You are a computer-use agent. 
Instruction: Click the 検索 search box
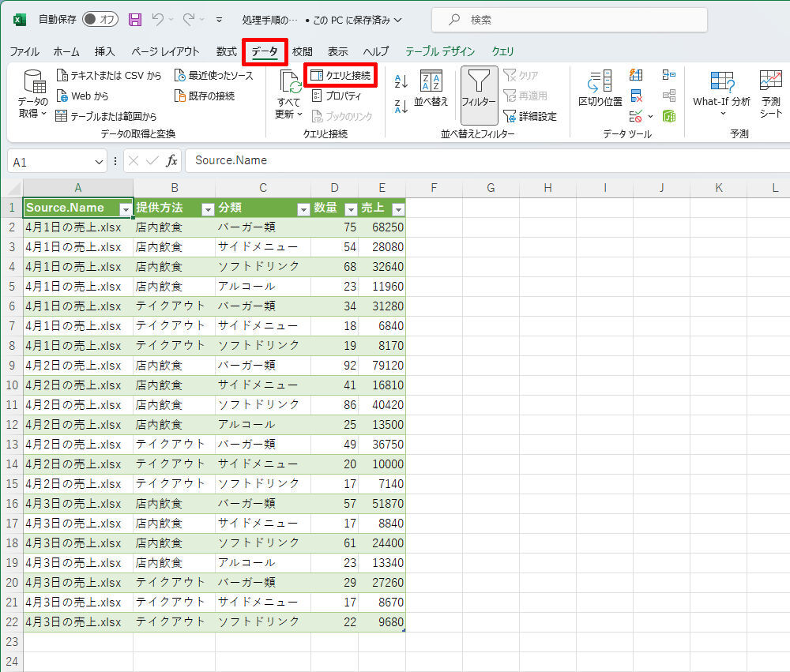coord(569,19)
